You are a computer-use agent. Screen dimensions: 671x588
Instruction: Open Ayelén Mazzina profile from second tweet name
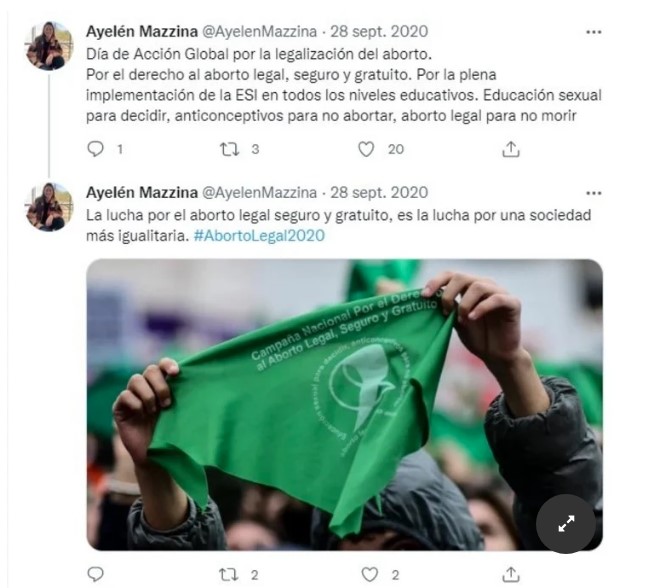(x=142, y=193)
